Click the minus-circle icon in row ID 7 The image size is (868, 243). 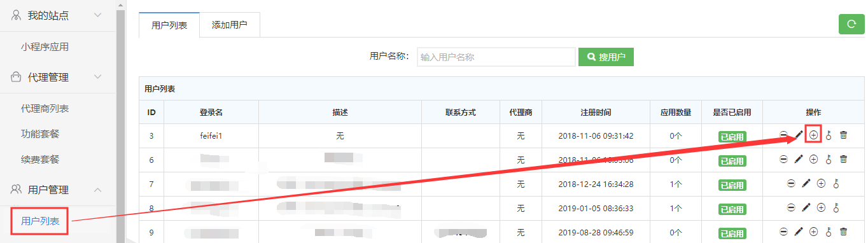tap(791, 183)
